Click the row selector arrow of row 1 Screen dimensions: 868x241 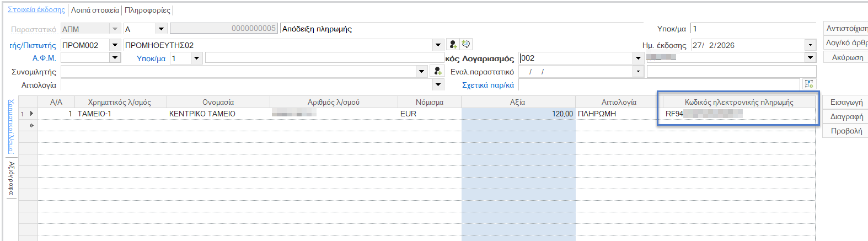coord(31,114)
